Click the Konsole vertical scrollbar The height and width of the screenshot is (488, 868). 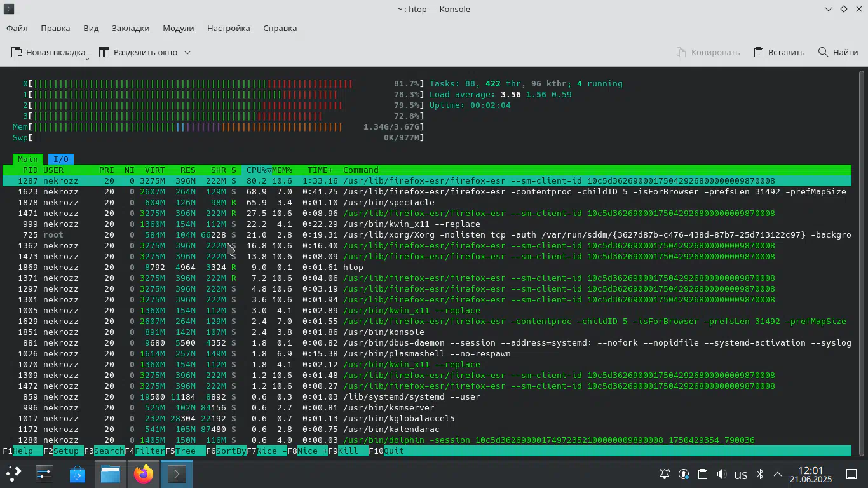pos(862,262)
